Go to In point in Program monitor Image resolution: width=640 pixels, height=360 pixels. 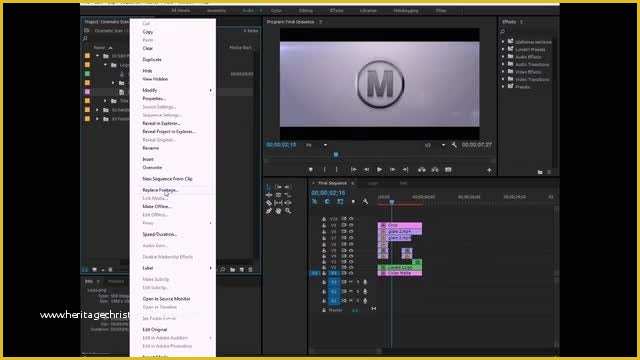tap(353, 169)
